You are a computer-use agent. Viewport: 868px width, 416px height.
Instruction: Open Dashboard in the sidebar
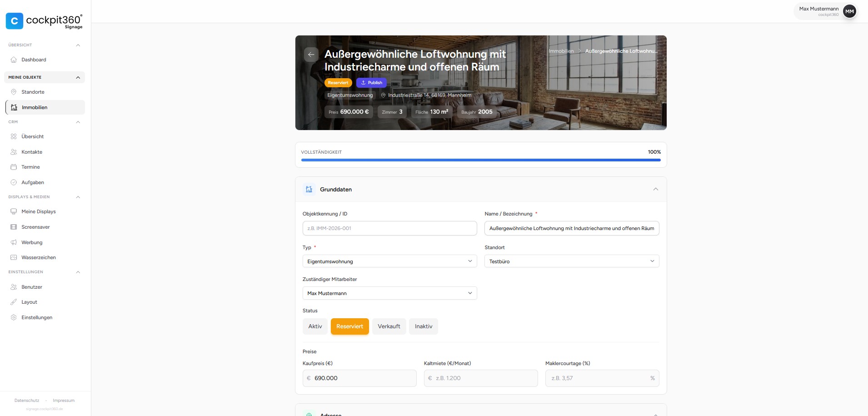45,60
